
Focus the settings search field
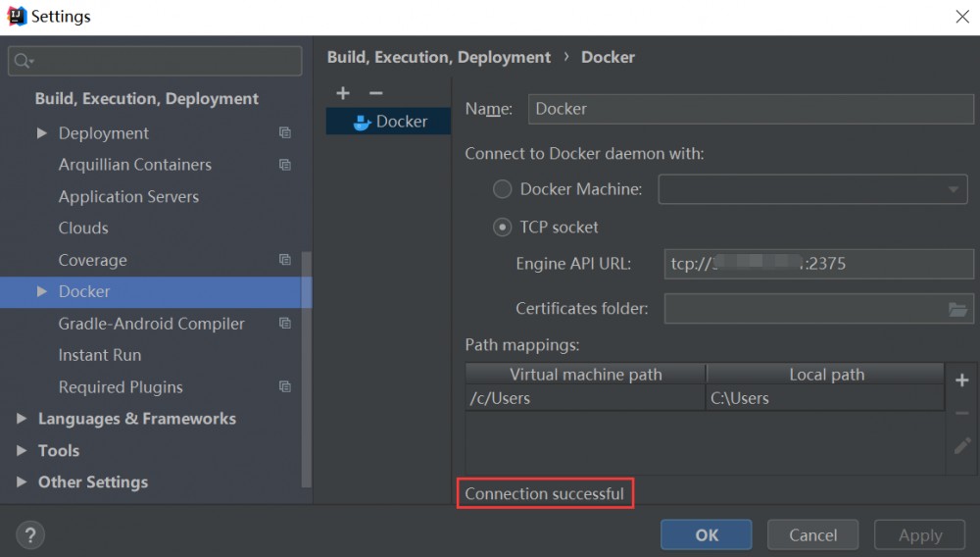(155, 61)
